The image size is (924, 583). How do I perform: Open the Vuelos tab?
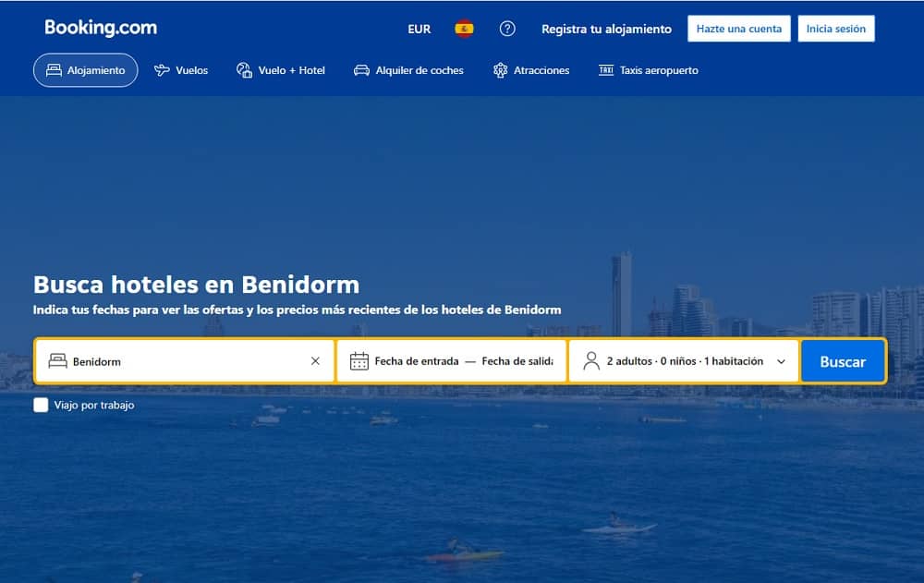(x=181, y=70)
